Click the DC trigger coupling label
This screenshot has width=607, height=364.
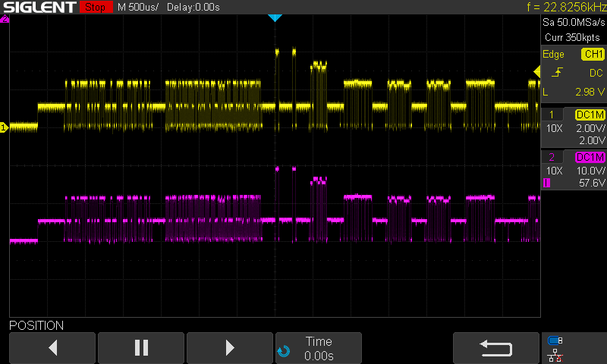(x=596, y=73)
